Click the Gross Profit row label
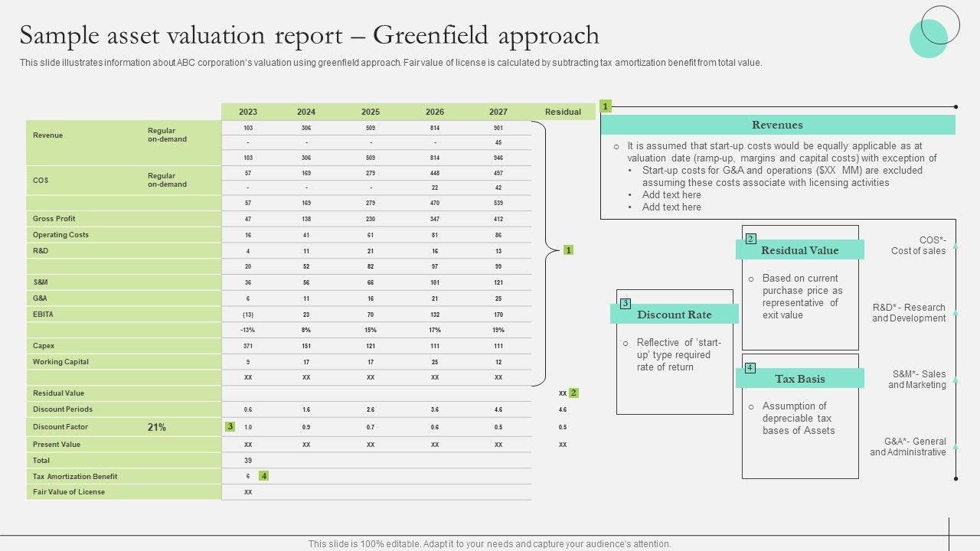Viewport: 980px width, 551px height. 54,219
